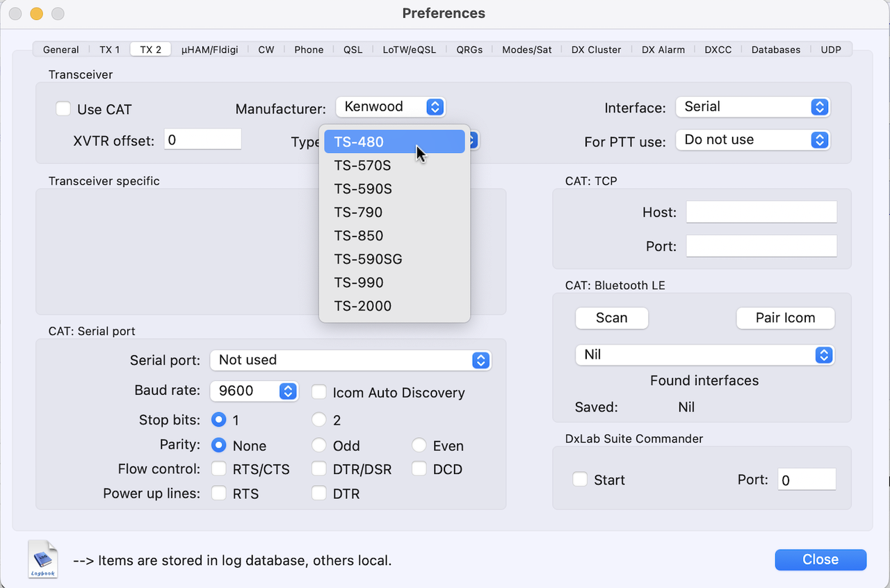Screen dimensions: 890x588
Task: Set stop bits to 2
Action: pyautogui.click(x=319, y=420)
